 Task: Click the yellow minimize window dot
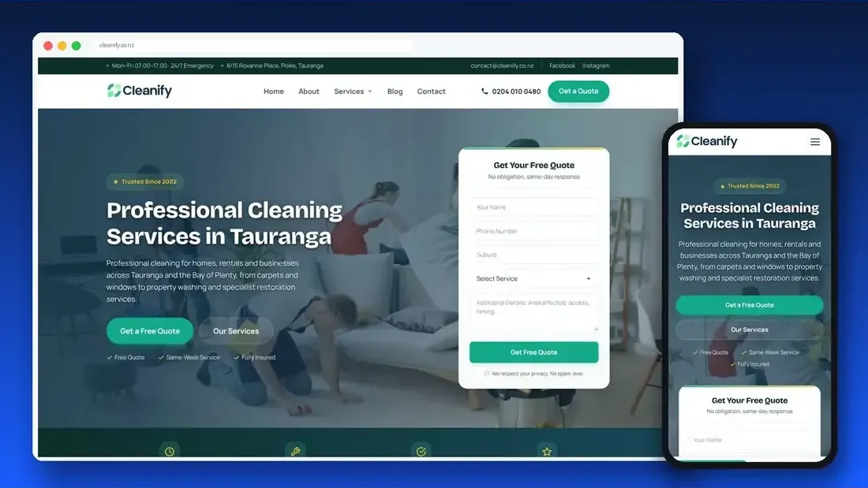(x=62, y=46)
